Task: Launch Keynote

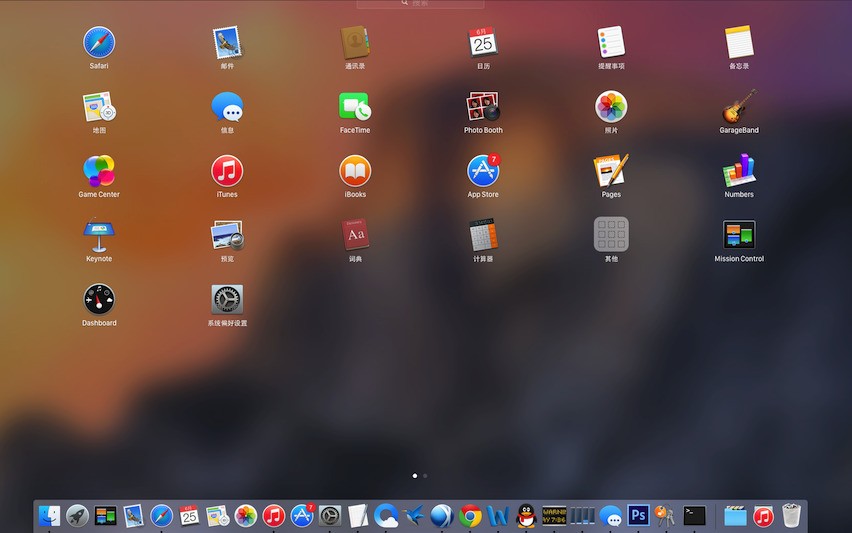Action: click(99, 235)
